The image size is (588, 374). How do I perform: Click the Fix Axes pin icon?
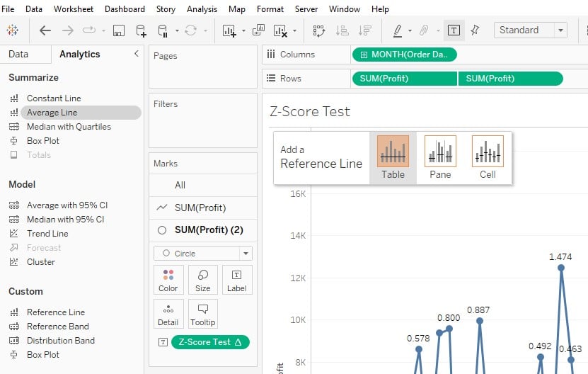(475, 30)
